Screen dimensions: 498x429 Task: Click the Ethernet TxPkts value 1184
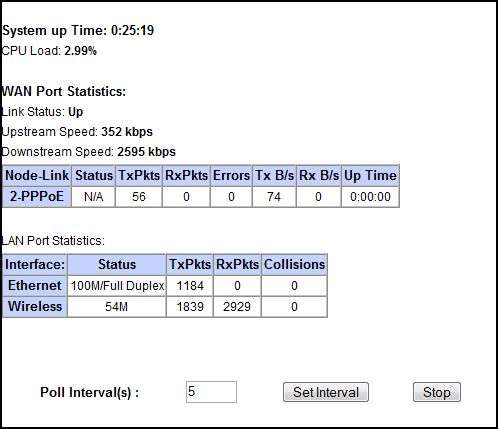[x=190, y=286]
